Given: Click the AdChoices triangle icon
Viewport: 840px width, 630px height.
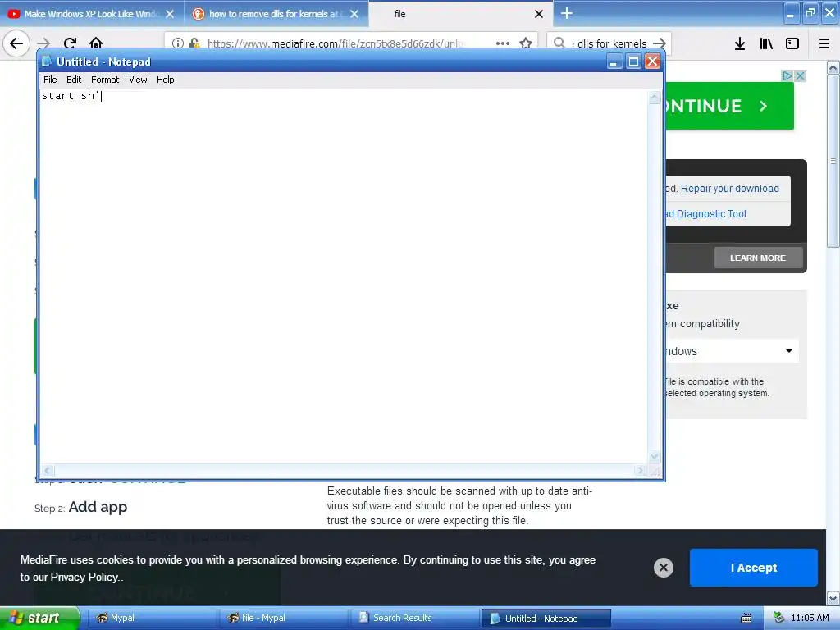Looking at the screenshot, I should click(787, 75).
